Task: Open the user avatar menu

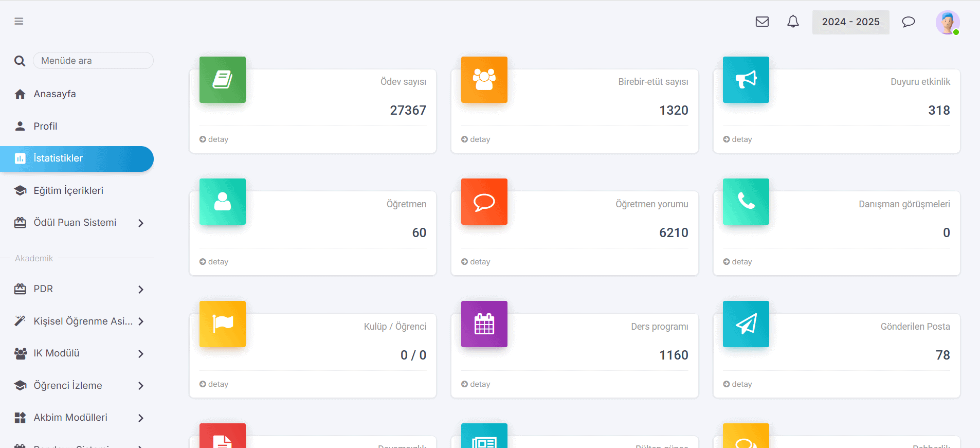Action: [x=948, y=23]
